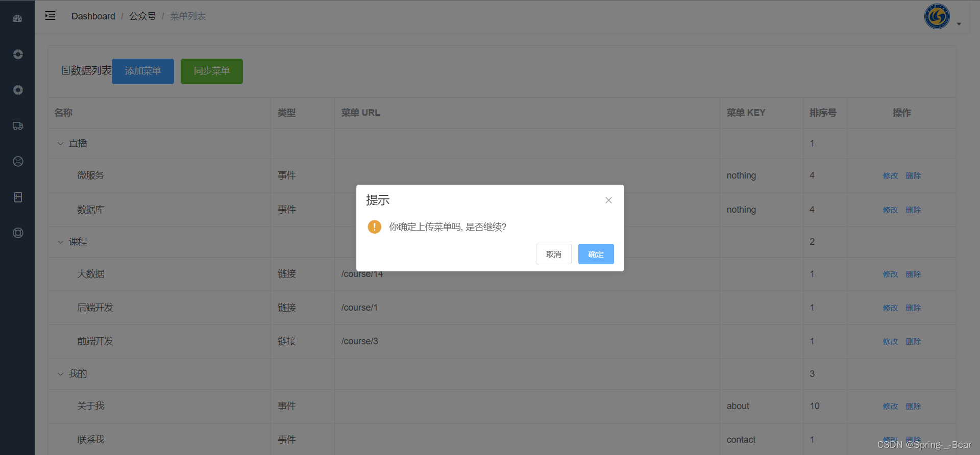Image resolution: width=980 pixels, height=455 pixels.
Task: Click 删除 for 大数据 row
Action: coord(913,274)
